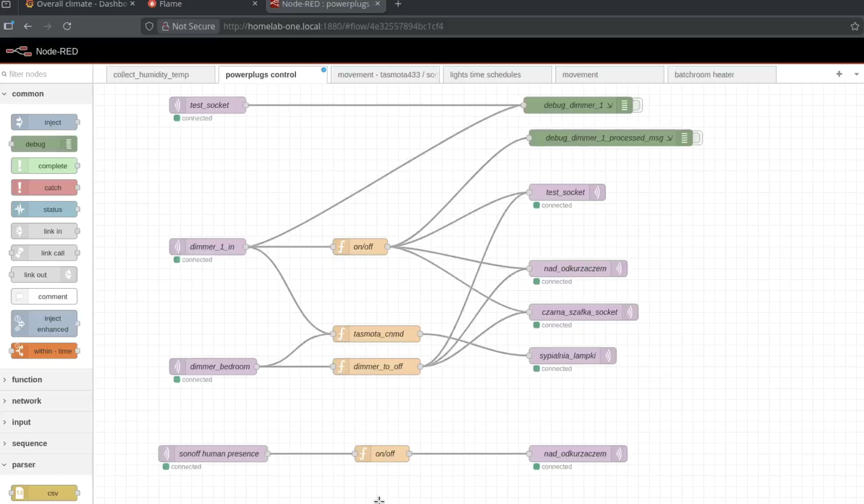Click the status node pulse icon

(19, 209)
